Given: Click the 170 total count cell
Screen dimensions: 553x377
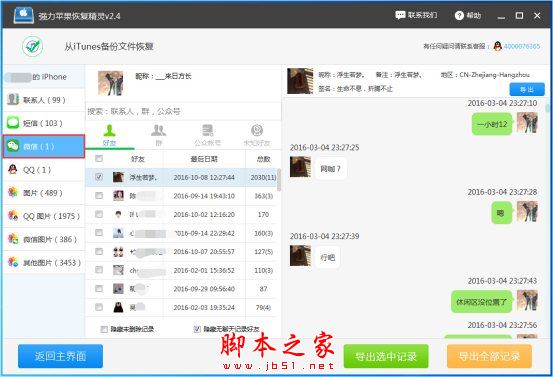Looking at the screenshot, I should click(x=263, y=214).
